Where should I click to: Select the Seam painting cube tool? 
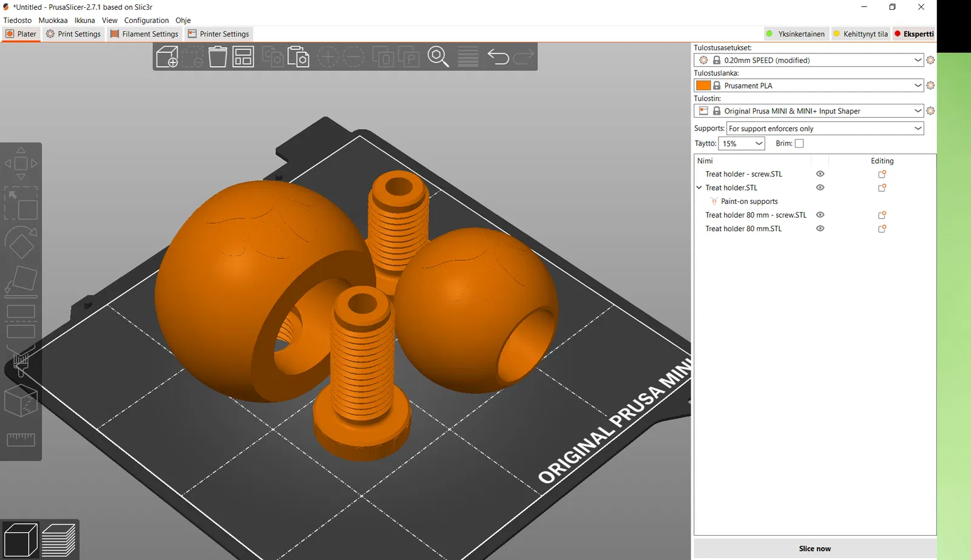[21, 400]
